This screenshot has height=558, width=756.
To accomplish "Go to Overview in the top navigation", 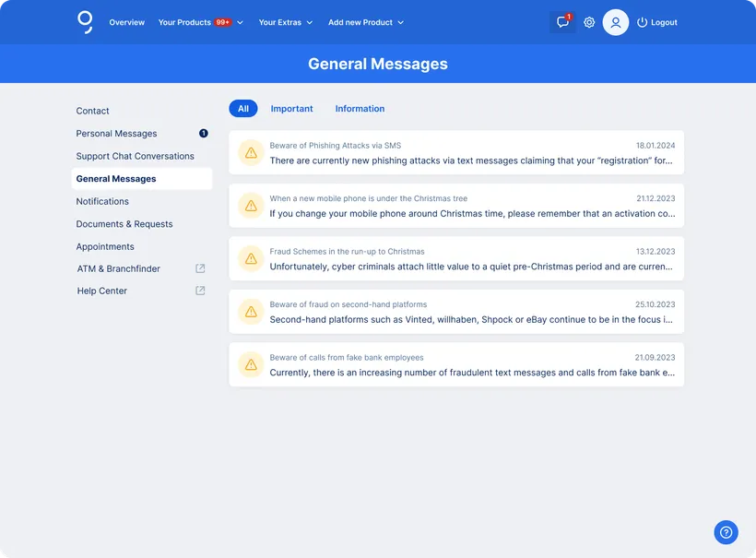I will pos(127,22).
